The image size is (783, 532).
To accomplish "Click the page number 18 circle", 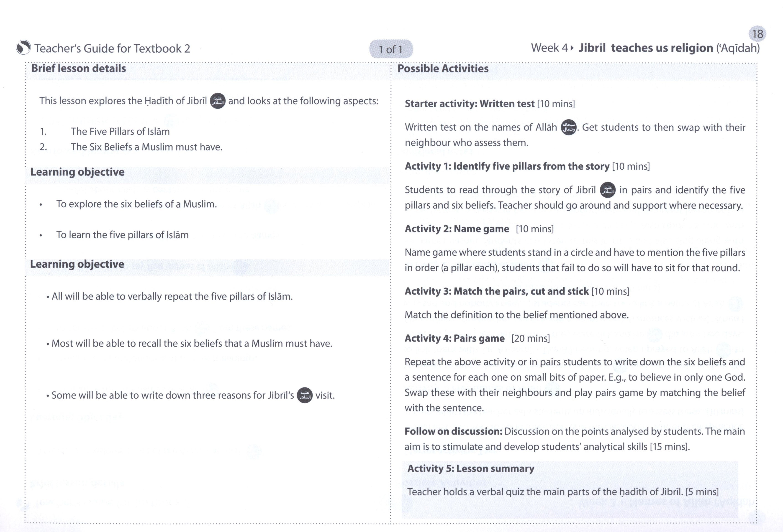I will [757, 34].
